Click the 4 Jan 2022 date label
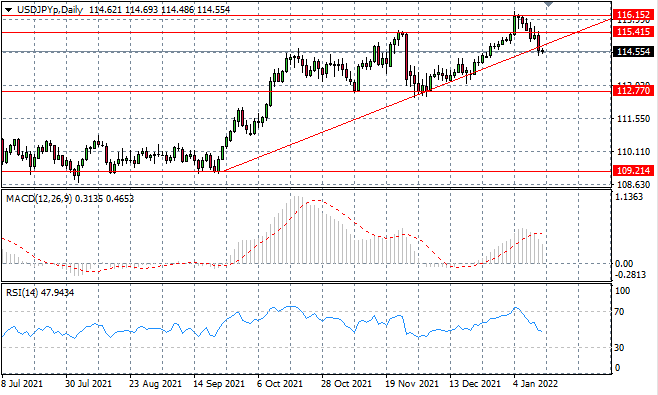The image size is (658, 395). coord(535,384)
